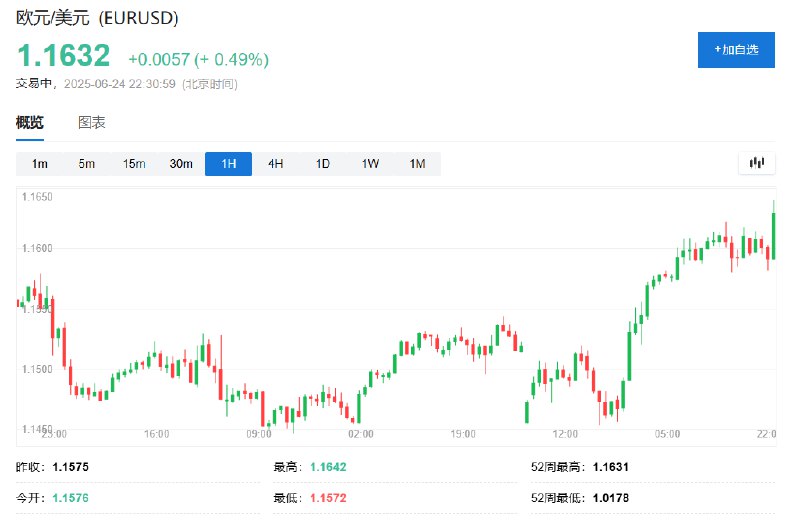Switch to the 概览 tab
This screenshot has height=524, width=800.
(30, 123)
